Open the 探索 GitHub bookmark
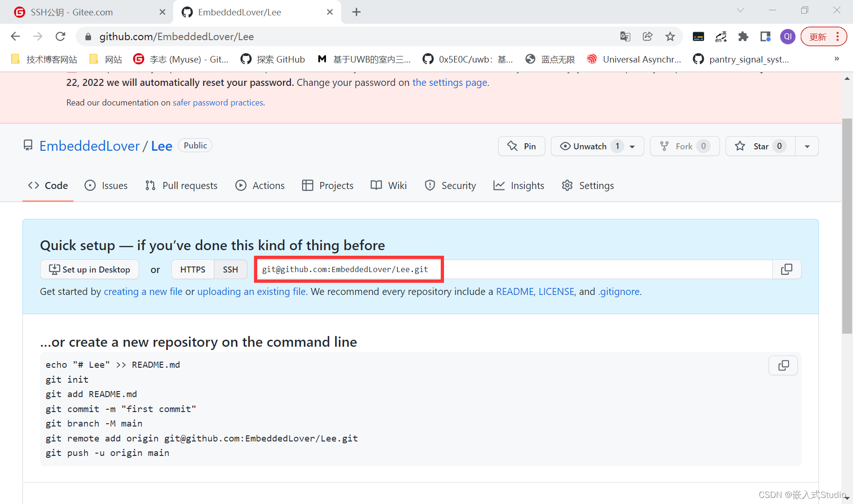 coord(273,59)
